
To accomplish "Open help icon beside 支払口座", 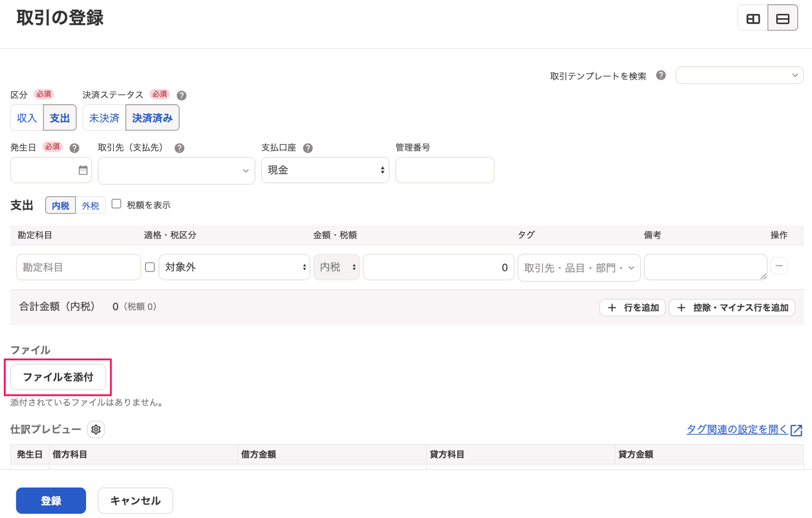I will [x=308, y=148].
